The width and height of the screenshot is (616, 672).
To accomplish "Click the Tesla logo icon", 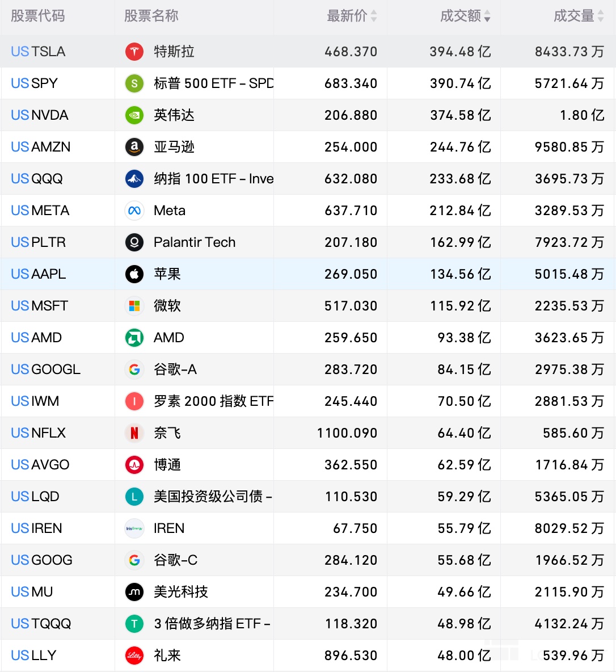I will tap(134, 52).
